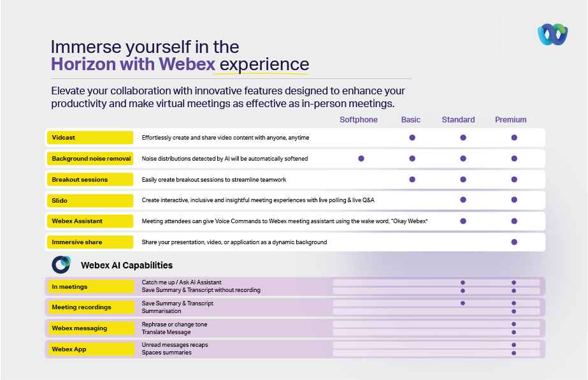
Task: Click the Translate Message feature text
Action: [166, 332]
